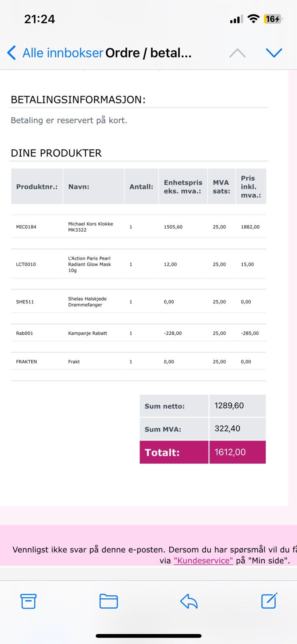Tap the reply arrow icon
This screenshot has width=297, height=644.
coord(189,601)
